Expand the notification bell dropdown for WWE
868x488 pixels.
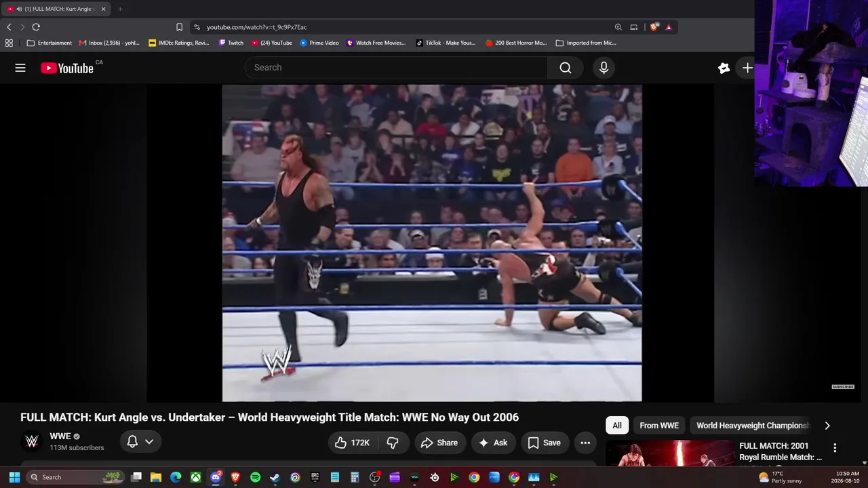(141, 442)
